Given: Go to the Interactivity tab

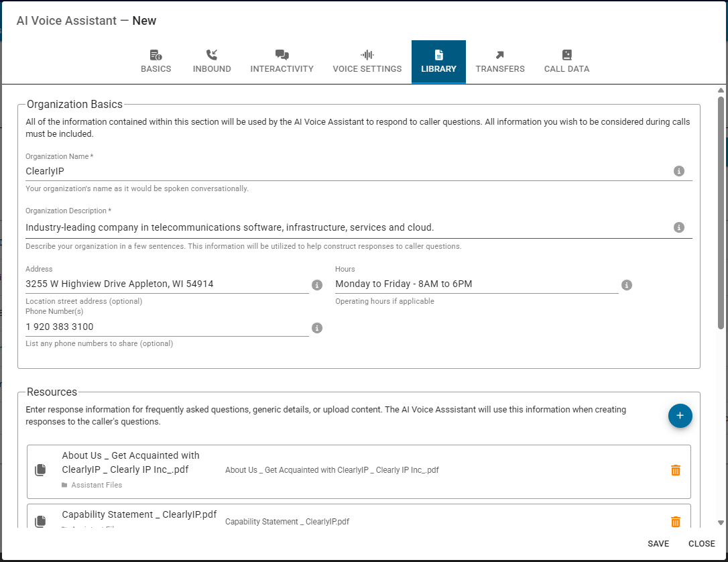Looking at the screenshot, I should coord(282,62).
